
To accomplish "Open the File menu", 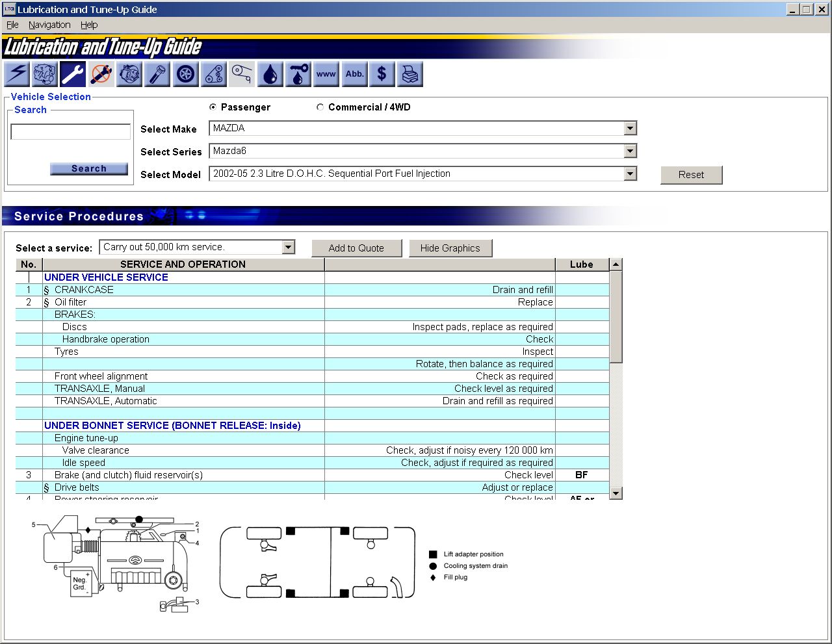I will (12, 25).
